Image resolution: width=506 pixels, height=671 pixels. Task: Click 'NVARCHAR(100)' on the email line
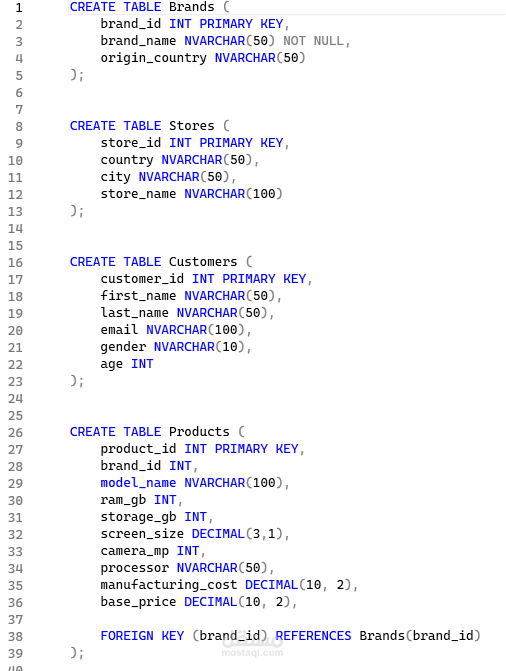pos(195,330)
